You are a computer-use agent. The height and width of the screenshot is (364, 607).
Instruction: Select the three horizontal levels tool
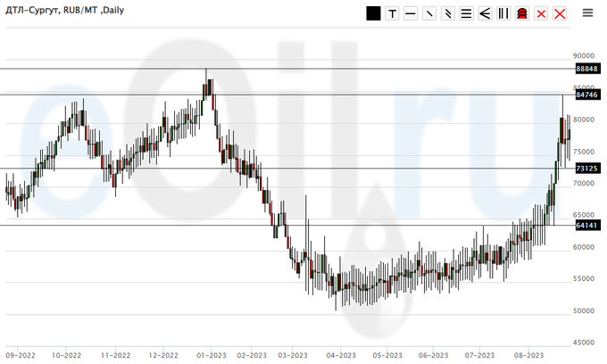pyautogui.click(x=466, y=13)
